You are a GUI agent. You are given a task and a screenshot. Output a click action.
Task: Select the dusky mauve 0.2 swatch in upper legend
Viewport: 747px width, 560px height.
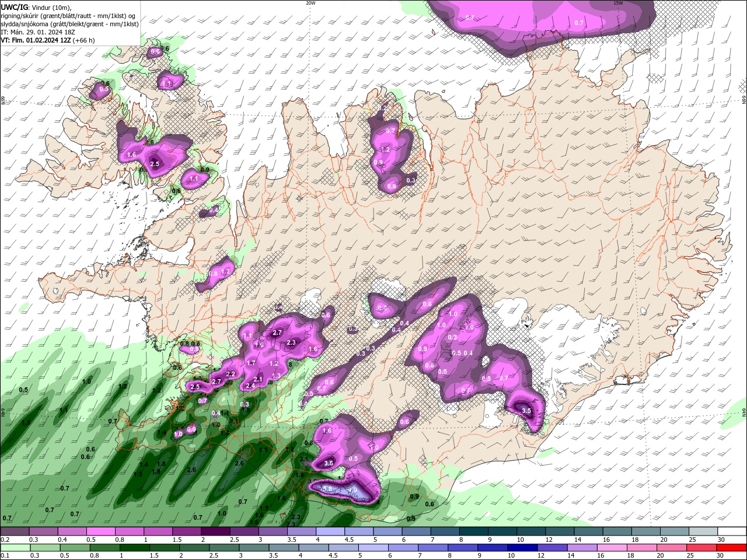[15, 531]
